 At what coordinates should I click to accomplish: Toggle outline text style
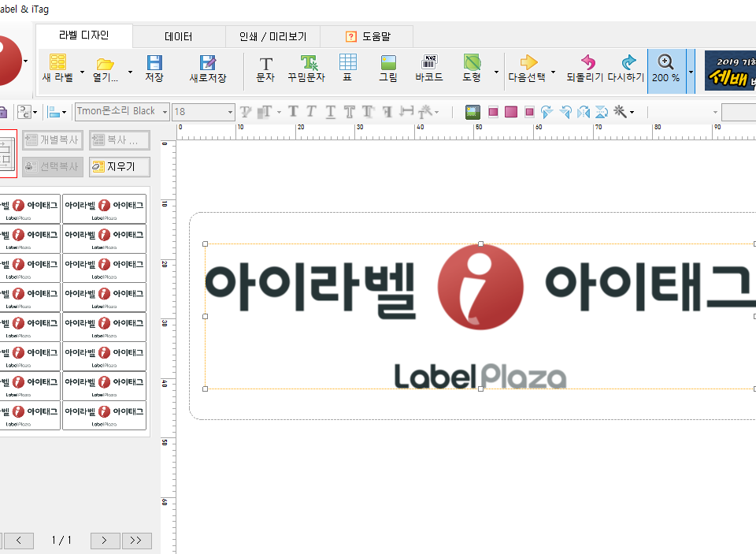click(x=349, y=112)
